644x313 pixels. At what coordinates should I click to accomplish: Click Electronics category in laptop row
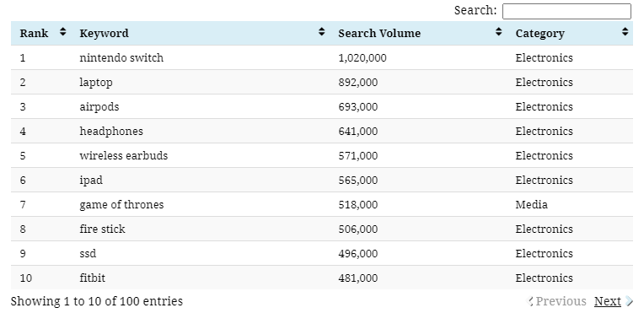tap(545, 83)
